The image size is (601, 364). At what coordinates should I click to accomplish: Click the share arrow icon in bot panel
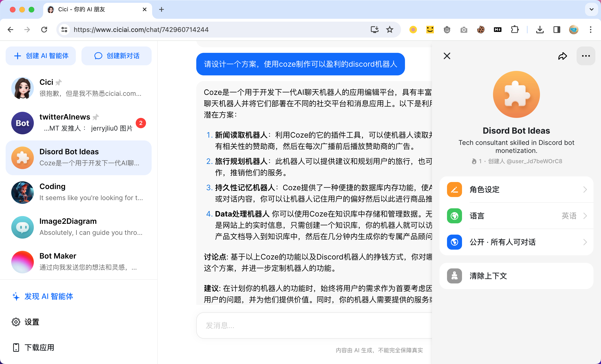point(562,56)
